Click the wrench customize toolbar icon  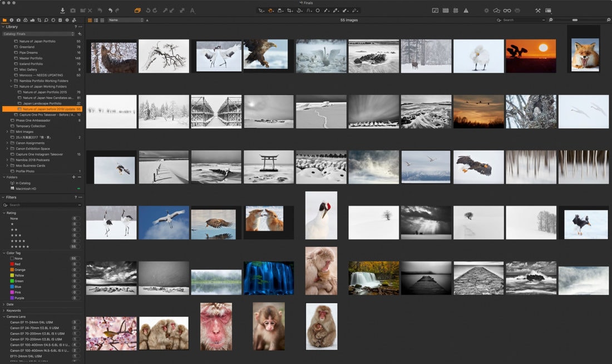tap(538, 11)
